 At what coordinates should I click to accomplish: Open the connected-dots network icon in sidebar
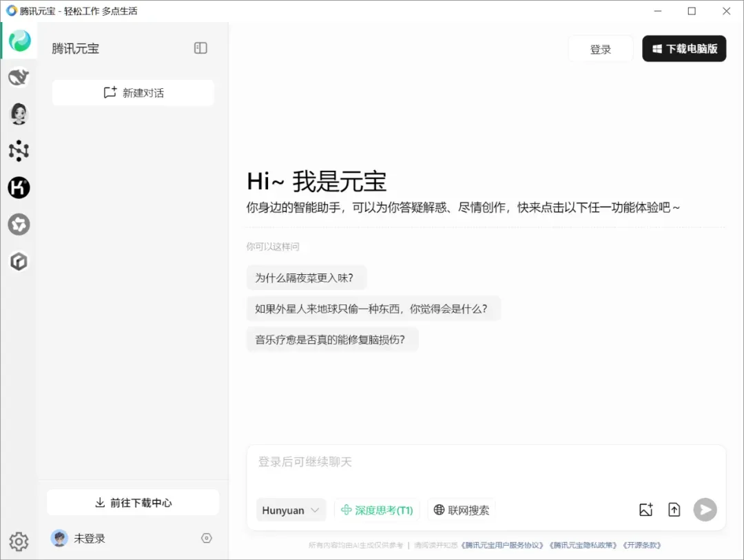(x=19, y=150)
